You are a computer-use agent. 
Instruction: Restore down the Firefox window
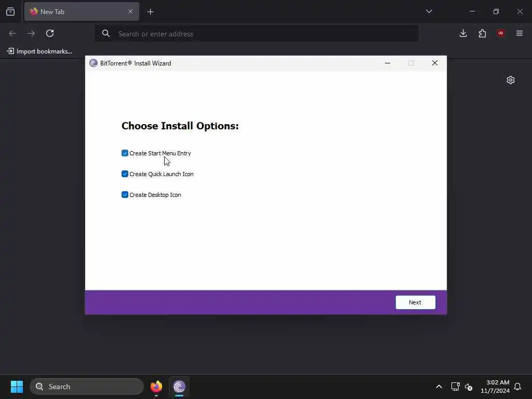coord(496,11)
